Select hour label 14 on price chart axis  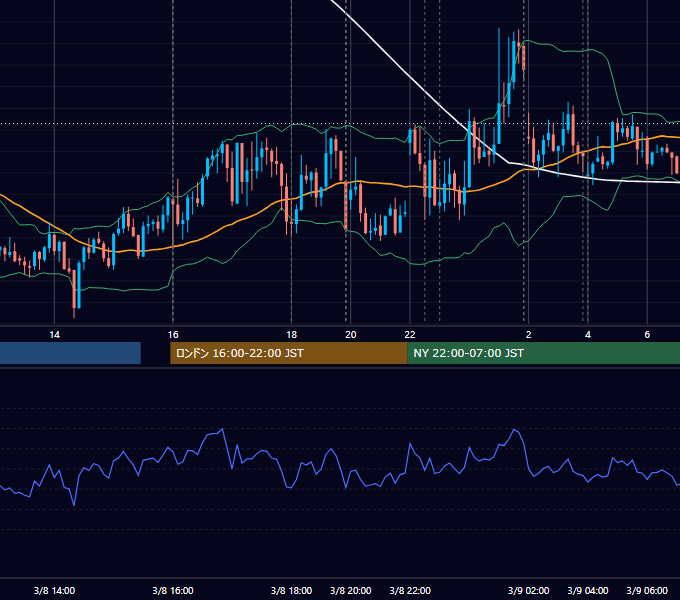point(54,335)
